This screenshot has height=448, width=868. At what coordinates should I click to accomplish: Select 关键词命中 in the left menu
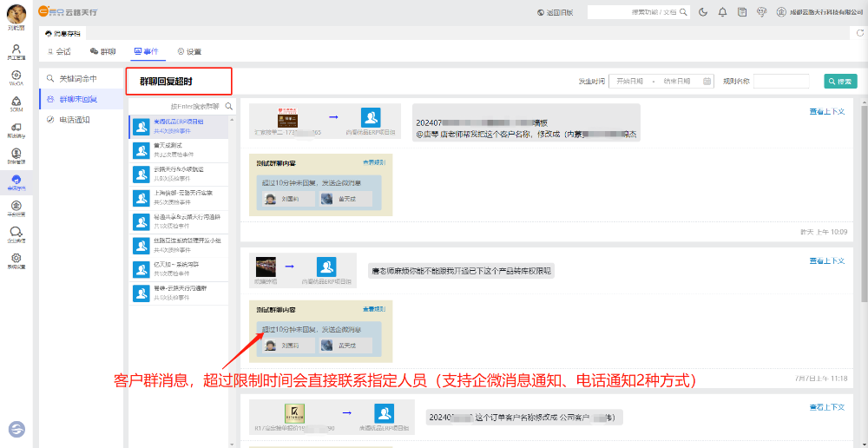coord(82,79)
